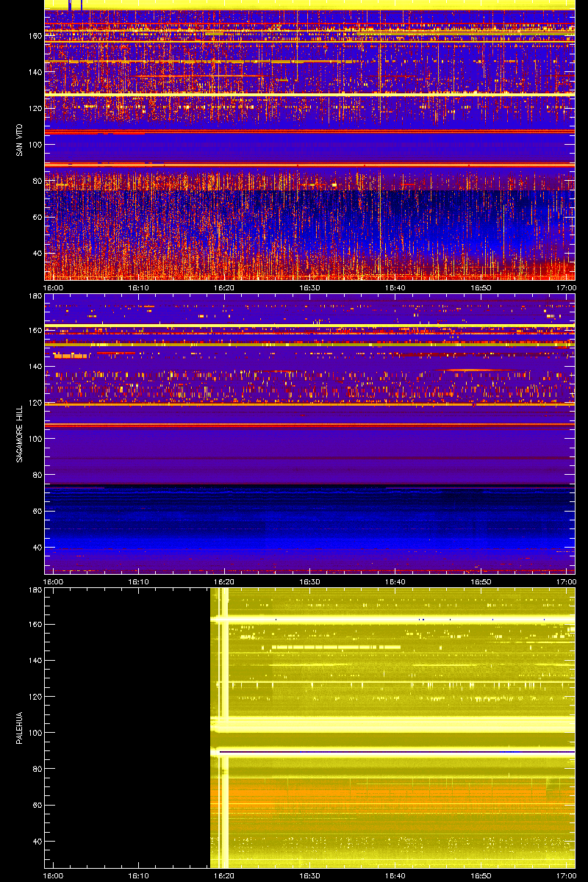Select the 16:30 tick under San Vito panel
Viewport: 588px width, 882px height.
coord(310,288)
